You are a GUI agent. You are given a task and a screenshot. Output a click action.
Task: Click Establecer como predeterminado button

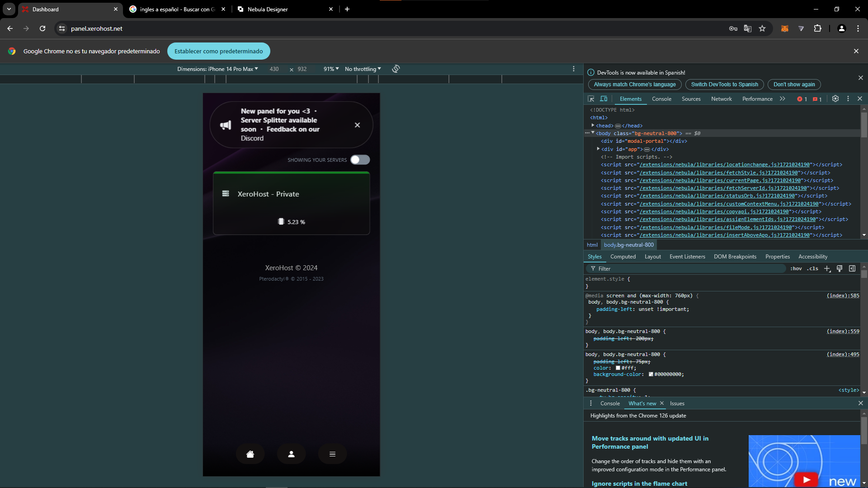tap(218, 51)
